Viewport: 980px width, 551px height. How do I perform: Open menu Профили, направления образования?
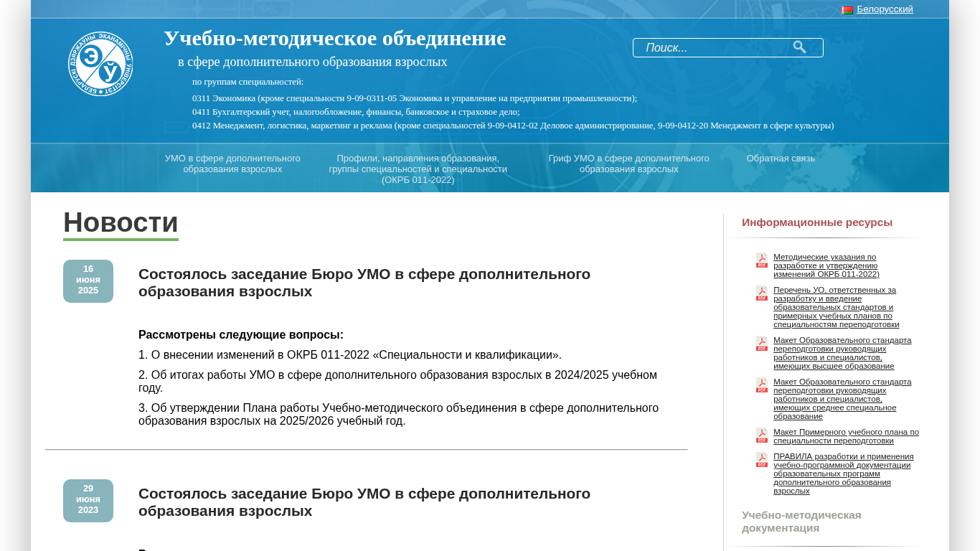[x=418, y=169]
